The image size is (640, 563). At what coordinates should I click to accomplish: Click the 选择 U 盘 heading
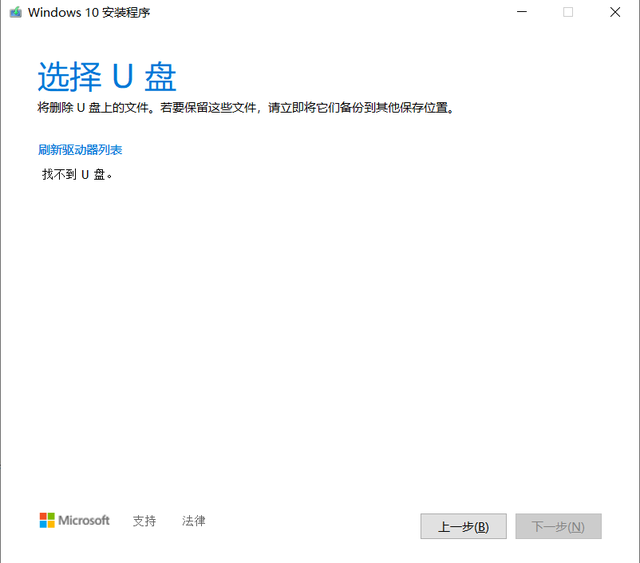pyautogui.click(x=107, y=77)
